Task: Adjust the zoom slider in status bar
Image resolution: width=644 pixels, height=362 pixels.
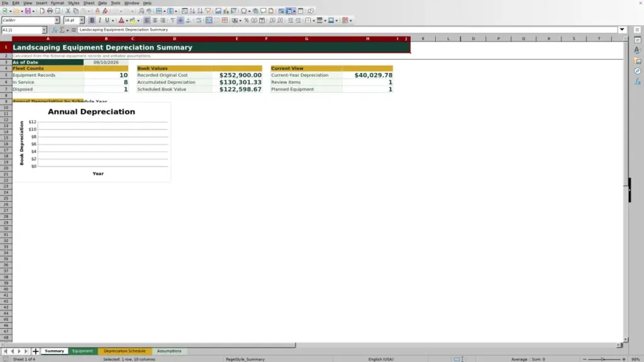Action: point(603,359)
